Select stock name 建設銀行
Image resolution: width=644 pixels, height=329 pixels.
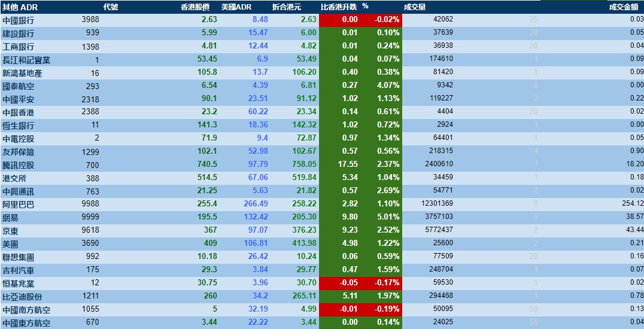pos(18,33)
